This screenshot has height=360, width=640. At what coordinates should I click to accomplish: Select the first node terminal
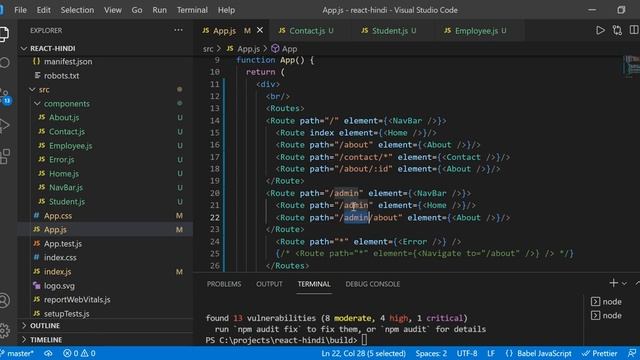point(606,302)
